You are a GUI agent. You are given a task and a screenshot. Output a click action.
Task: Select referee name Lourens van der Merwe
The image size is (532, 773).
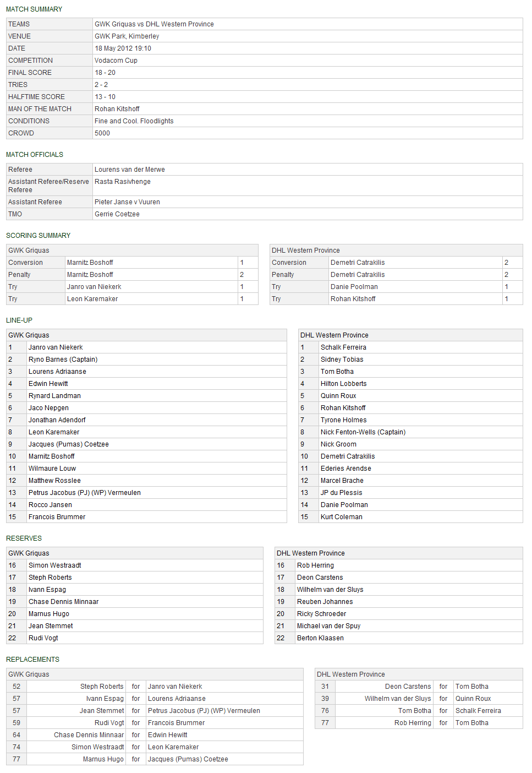click(129, 170)
